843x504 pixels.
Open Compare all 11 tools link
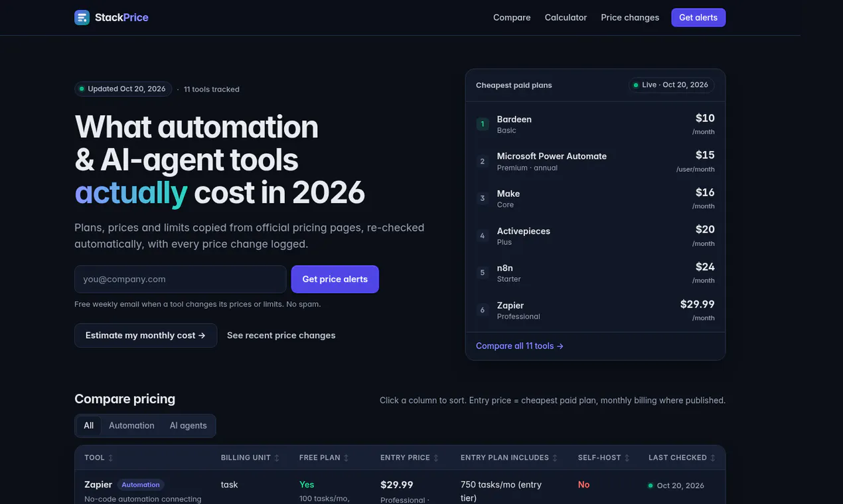[520, 346]
